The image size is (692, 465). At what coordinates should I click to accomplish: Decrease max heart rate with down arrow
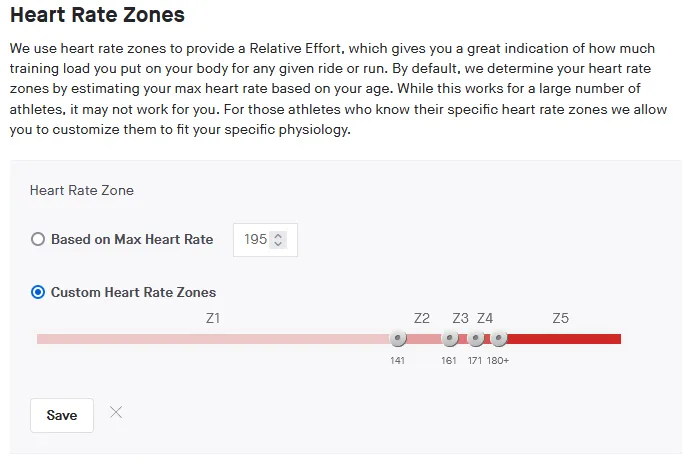(278, 244)
